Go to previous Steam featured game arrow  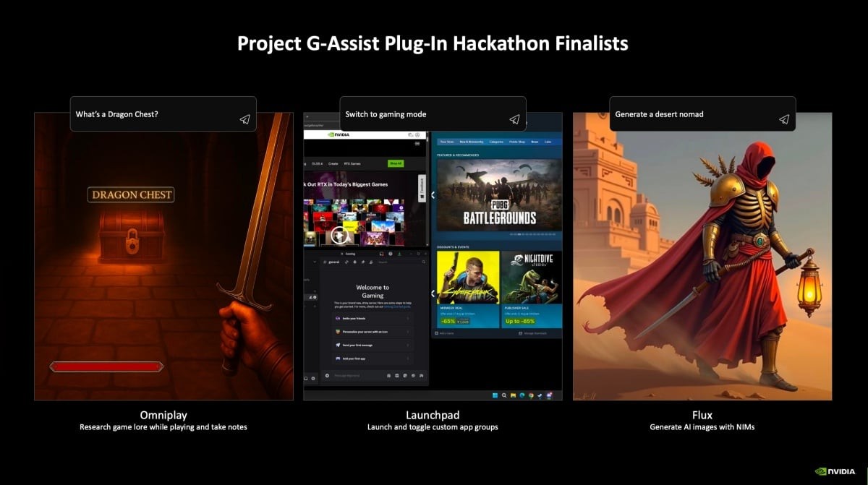click(x=433, y=195)
